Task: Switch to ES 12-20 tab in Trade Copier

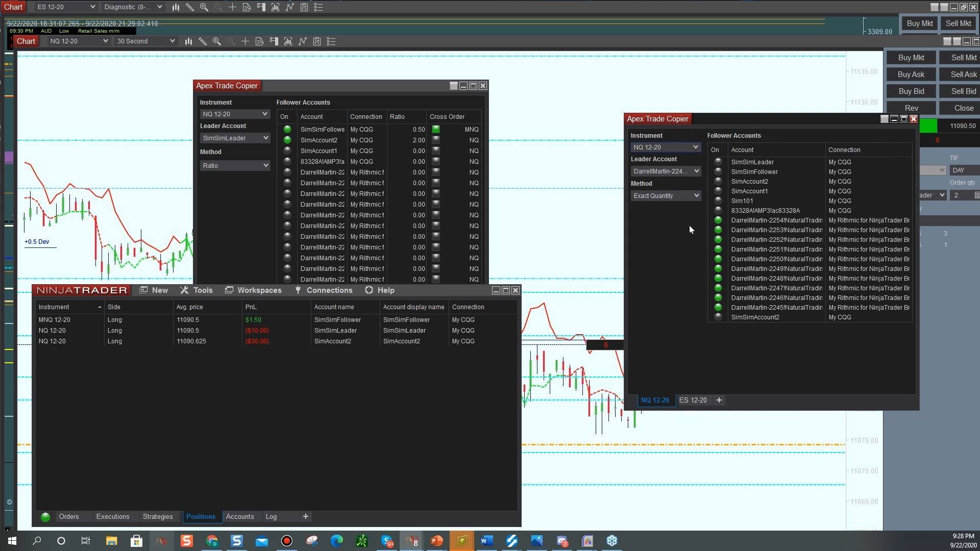Action: pyautogui.click(x=693, y=400)
